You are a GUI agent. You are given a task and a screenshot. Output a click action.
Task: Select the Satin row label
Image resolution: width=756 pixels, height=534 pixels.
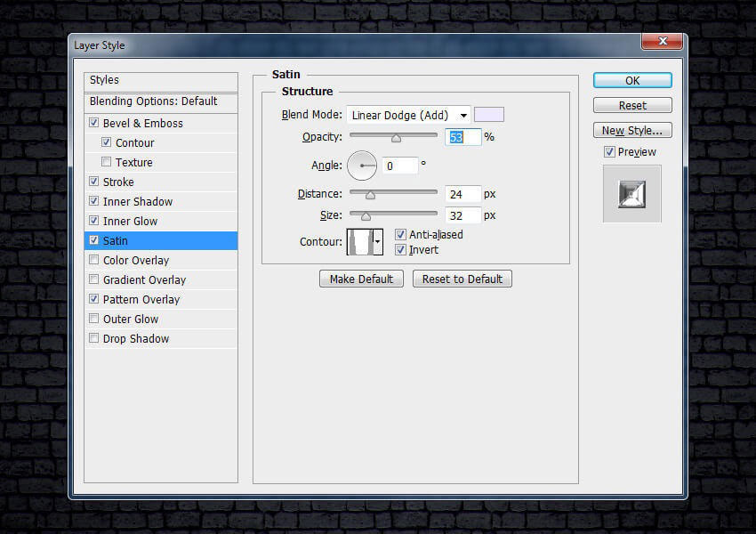[116, 240]
